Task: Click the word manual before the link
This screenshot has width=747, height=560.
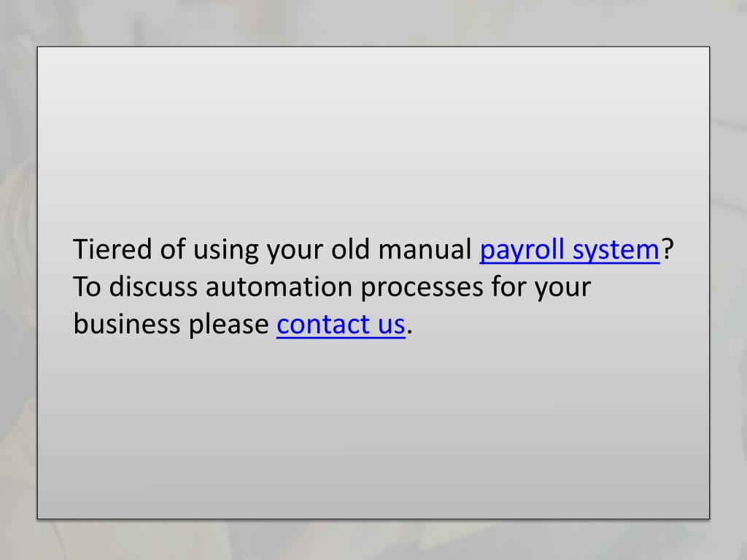Action: coord(425,249)
